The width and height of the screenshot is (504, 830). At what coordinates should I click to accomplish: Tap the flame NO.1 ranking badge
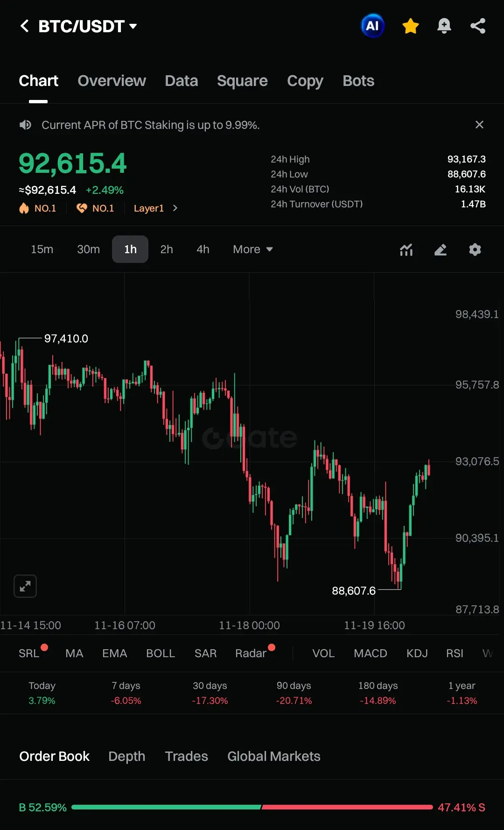(37, 208)
